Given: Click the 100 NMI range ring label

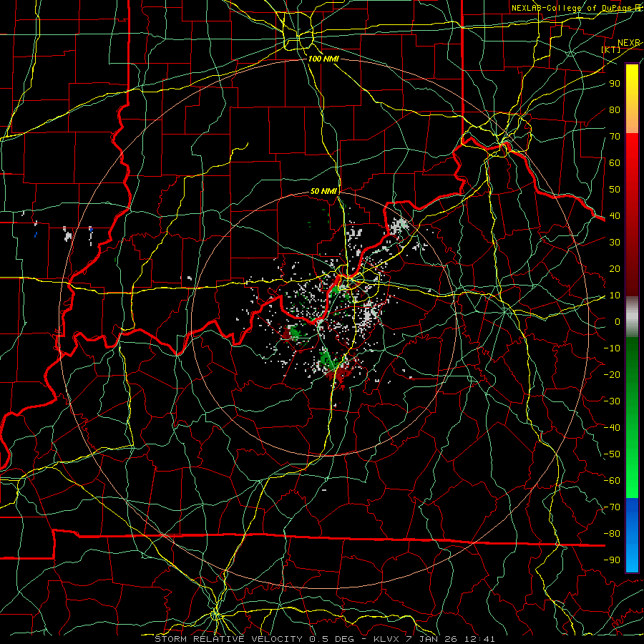Looking at the screenshot, I should (x=323, y=59).
